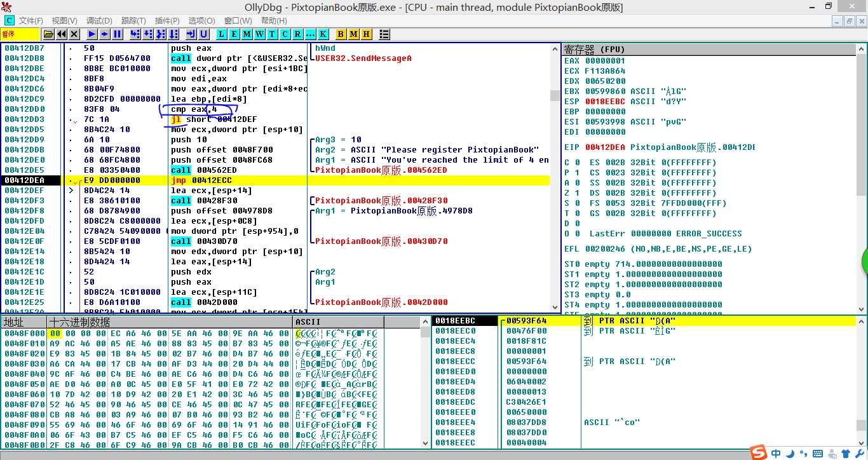Select the cmp eax,4 instruction line
This screenshot has height=460, width=868.
275,109
